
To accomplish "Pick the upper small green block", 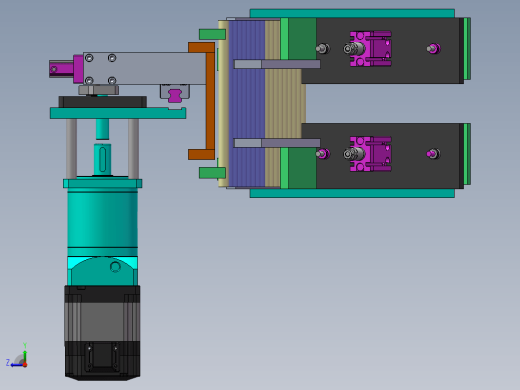I will (x=212, y=34).
